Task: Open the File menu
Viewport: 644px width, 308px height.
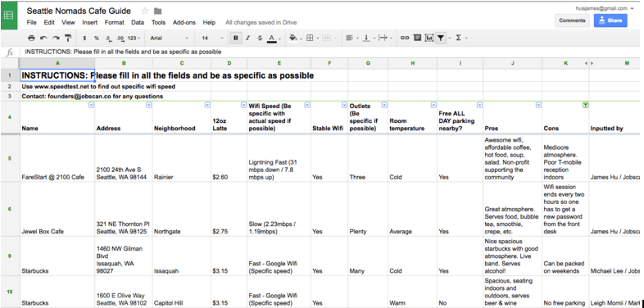Action: click(x=32, y=23)
